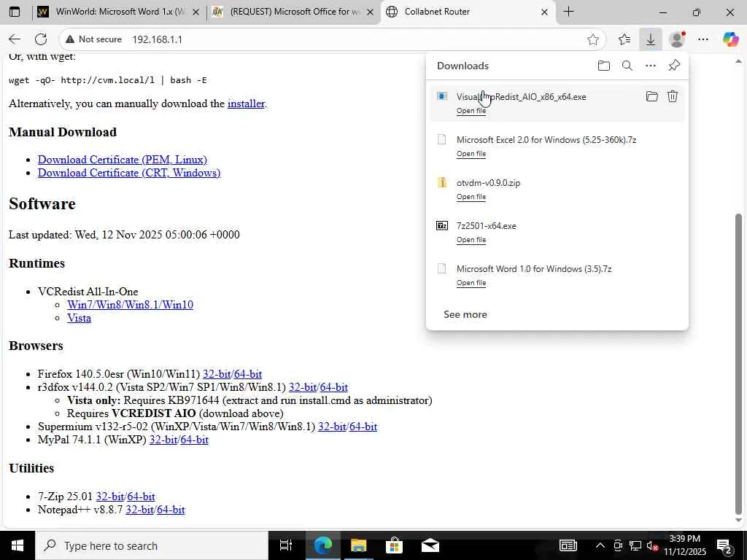
Task: Download Firefox 140.5.0esr 32-bit
Action: 217,374
